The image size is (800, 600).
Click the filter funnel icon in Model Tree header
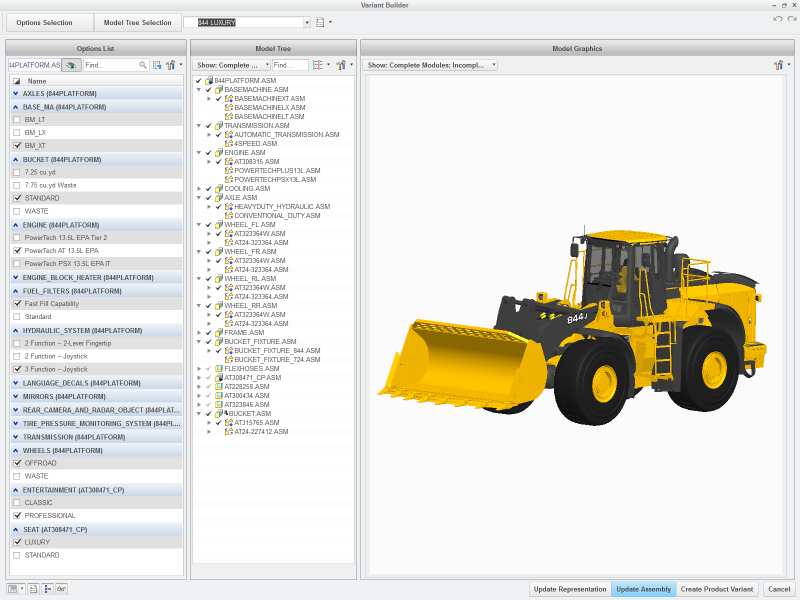(344, 64)
